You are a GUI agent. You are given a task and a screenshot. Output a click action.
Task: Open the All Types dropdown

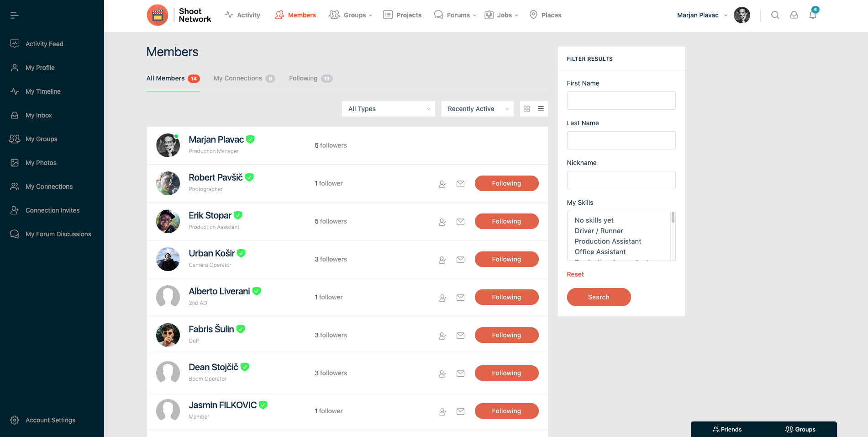tap(388, 109)
